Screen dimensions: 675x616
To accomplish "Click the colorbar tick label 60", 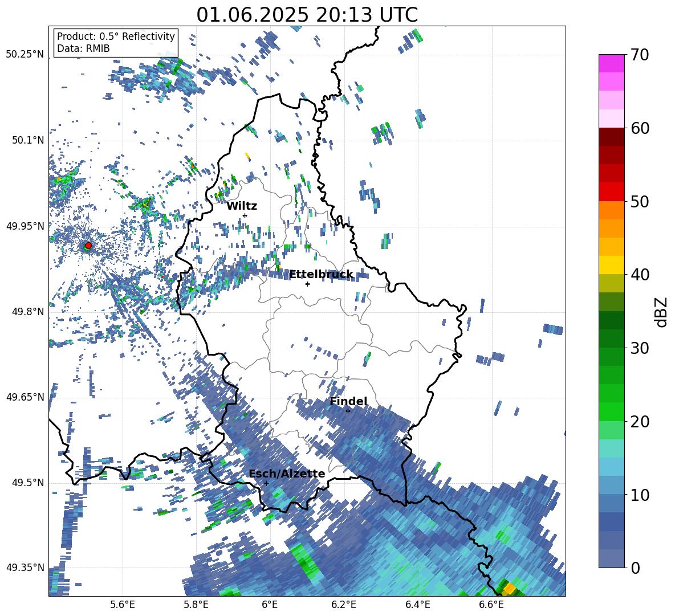I will (x=640, y=128).
